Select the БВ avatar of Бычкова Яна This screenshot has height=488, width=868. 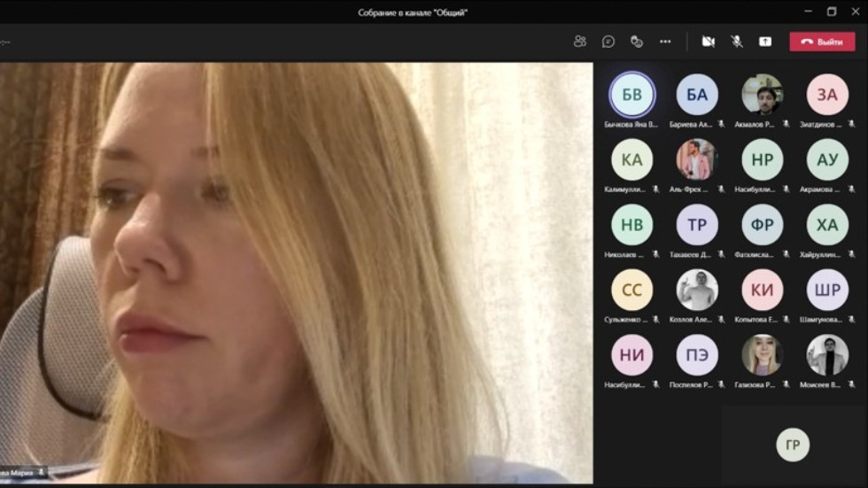tap(632, 95)
